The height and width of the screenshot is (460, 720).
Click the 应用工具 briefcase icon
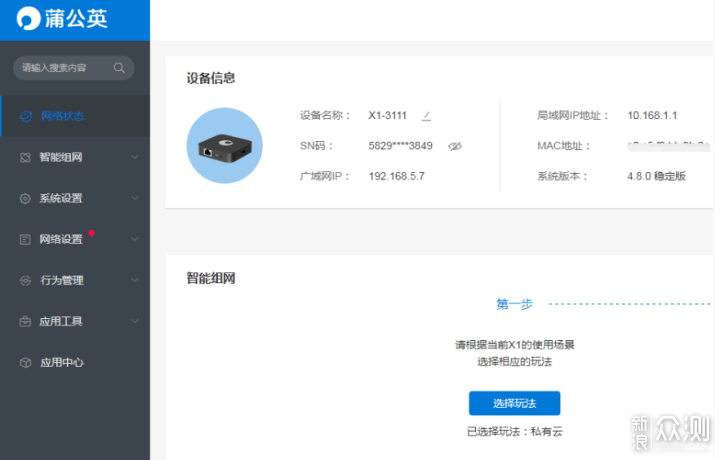[x=25, y=321]
